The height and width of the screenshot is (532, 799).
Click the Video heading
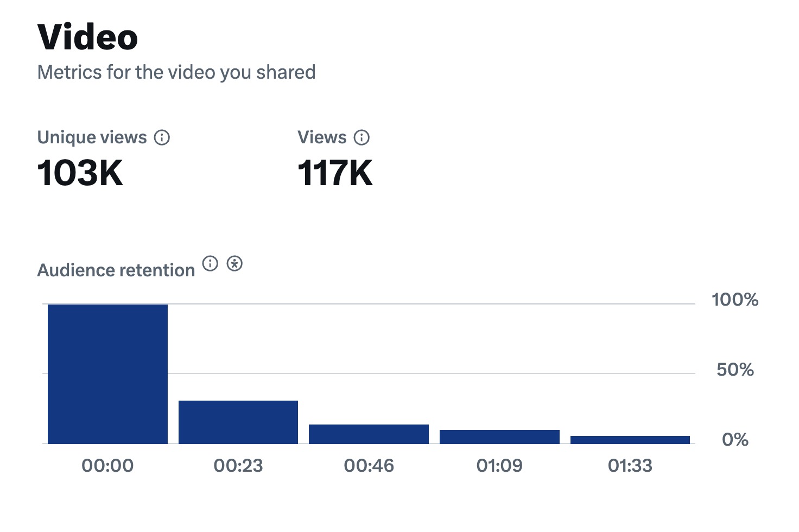coord(87,37)
